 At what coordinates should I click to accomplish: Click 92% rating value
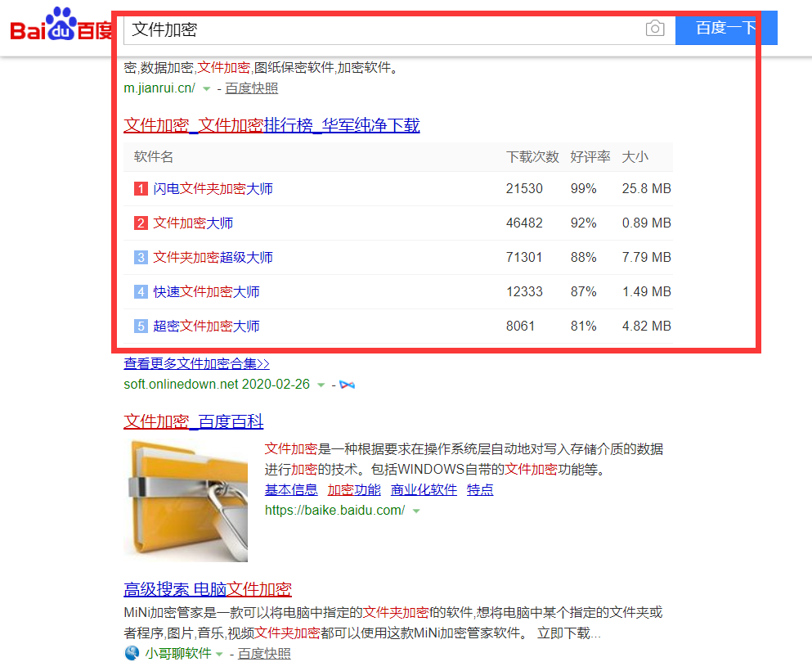pyautogui.click(x=584, y=223)
